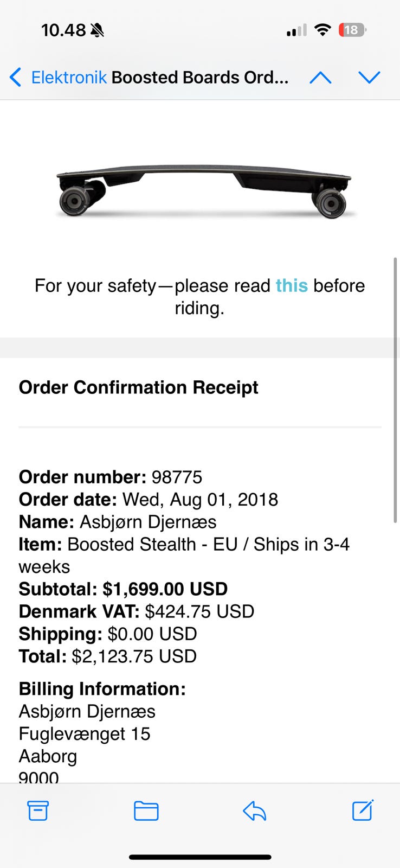Tap the Boosted skateboard product image
This screenshot has width=400, height=868.
[x=204, y=190]
